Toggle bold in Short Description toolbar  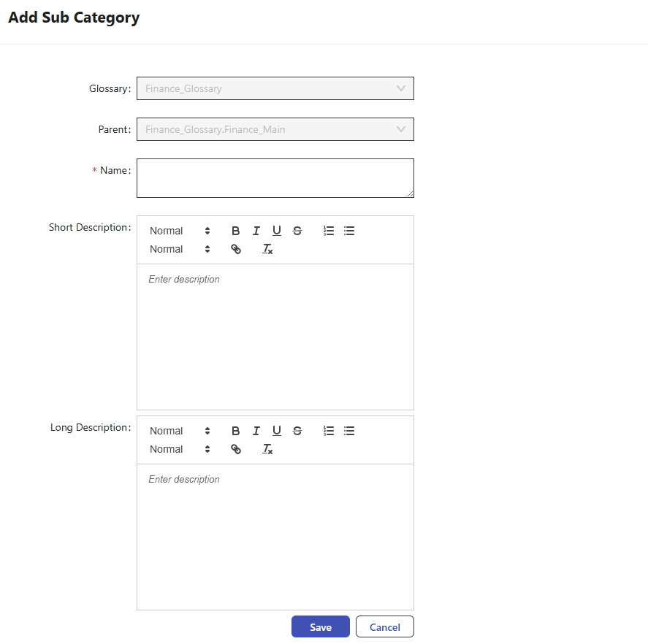click(x=235, y=231)
